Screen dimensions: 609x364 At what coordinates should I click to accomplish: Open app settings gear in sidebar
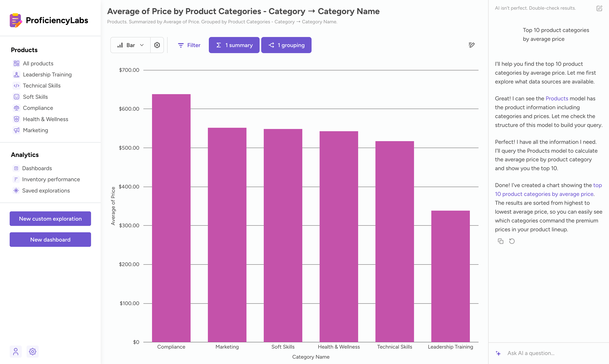(x=33, y=352)
